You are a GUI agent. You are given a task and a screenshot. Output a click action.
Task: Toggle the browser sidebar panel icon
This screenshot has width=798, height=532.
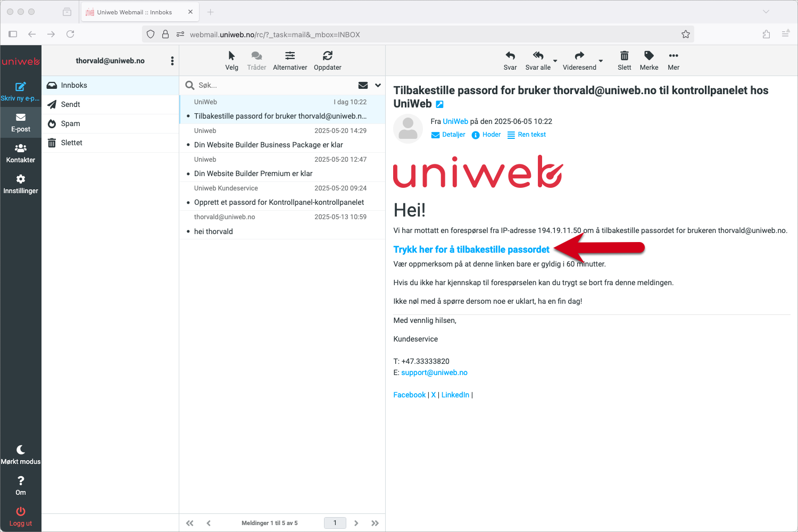(x=13, y=34)
